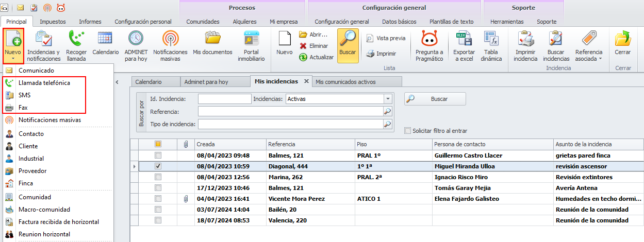Screen dimensions: 644x242
Task: Uncheck the Diagonal, 444 incident row checkbox
Action: (158, 166)
